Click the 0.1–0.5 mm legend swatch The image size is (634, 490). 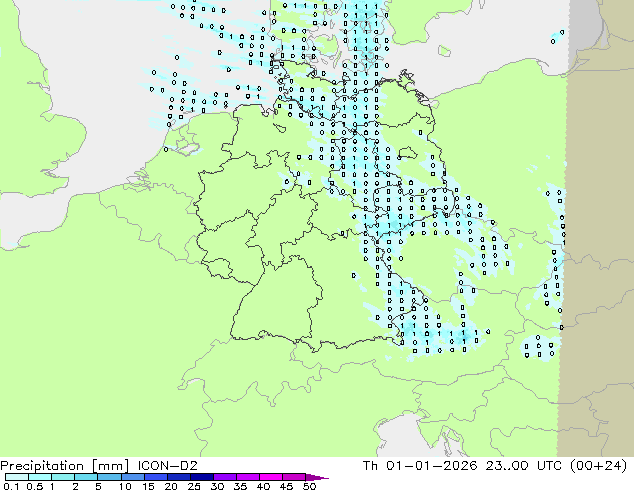click(17, 477)
